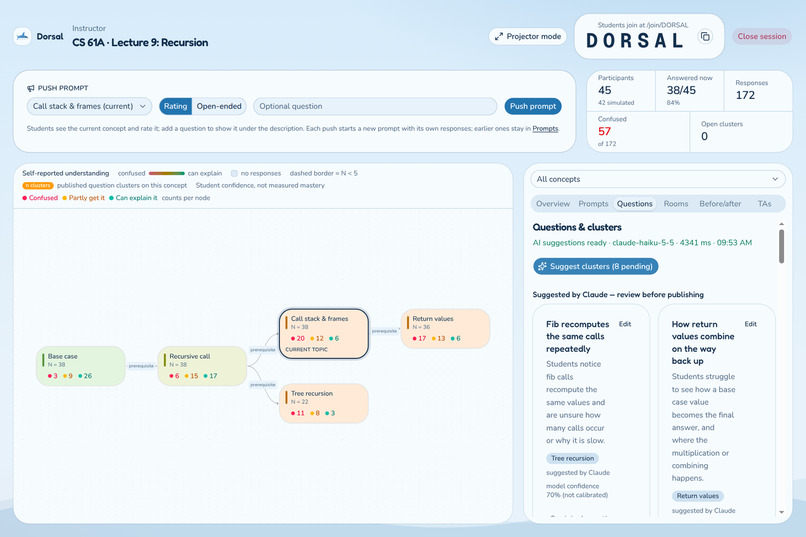The image size is (806, 537).
Task: Select the Base case concept node
Action: click(81, 366)
